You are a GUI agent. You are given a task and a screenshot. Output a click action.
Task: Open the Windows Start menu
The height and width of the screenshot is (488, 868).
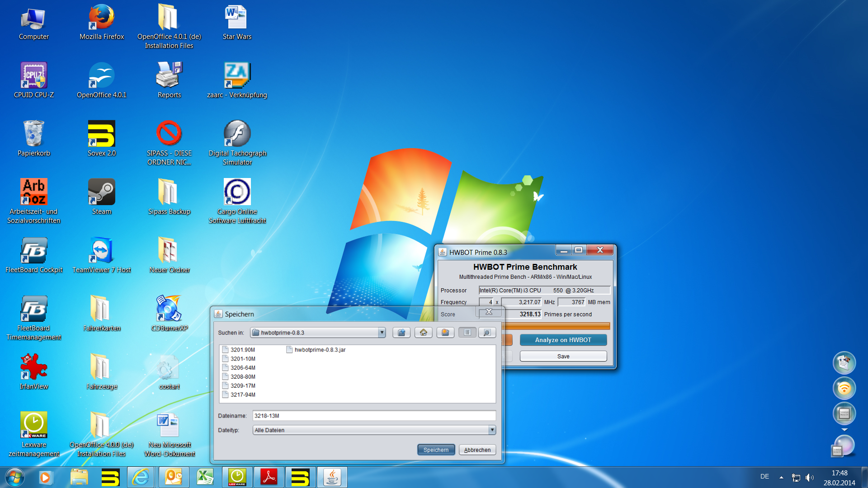(x=14, y=477)
